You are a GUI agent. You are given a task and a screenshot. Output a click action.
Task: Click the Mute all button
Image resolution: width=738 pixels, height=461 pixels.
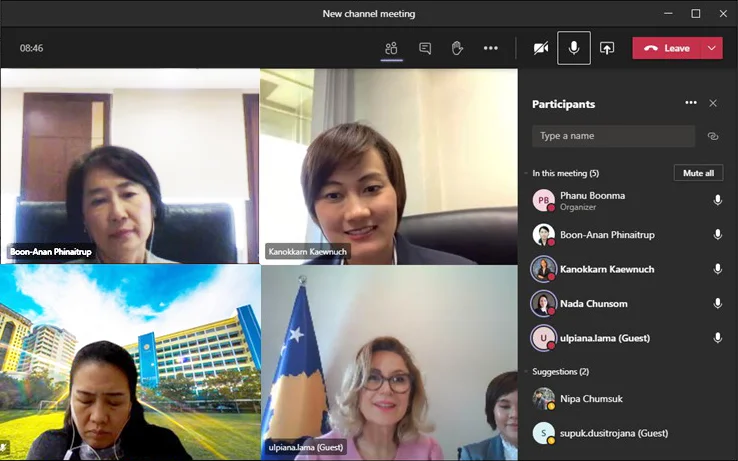point(697,173)
